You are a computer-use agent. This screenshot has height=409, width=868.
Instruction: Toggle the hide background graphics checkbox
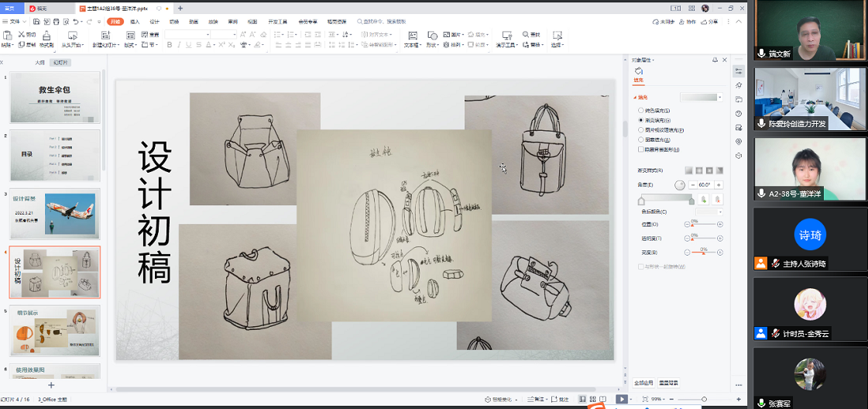640,150
